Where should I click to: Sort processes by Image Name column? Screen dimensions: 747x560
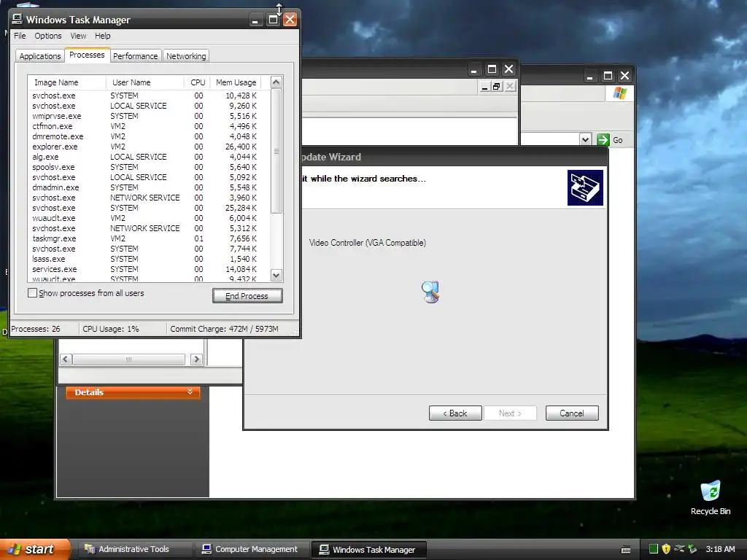pos(66,82)
